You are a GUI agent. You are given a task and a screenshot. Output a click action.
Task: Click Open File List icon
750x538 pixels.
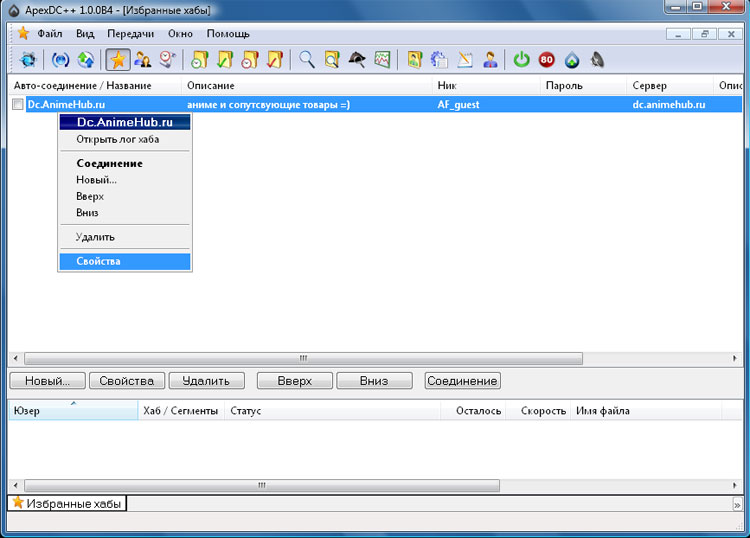point(414,60)
